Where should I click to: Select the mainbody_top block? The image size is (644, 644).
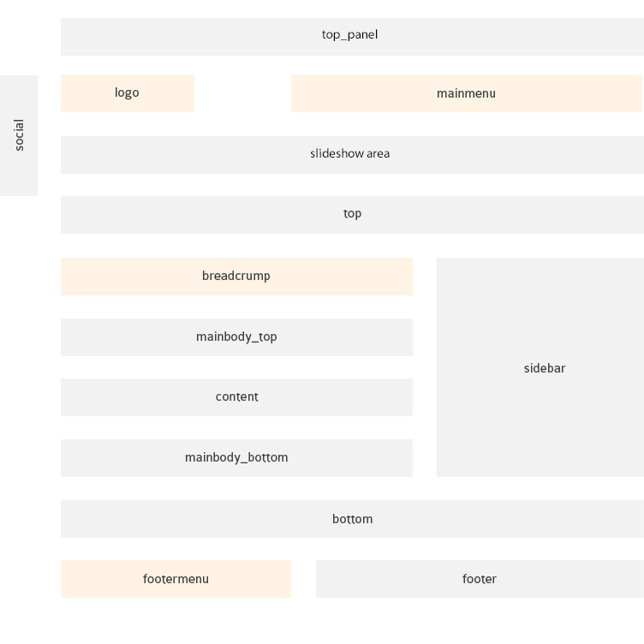(236, 337)
